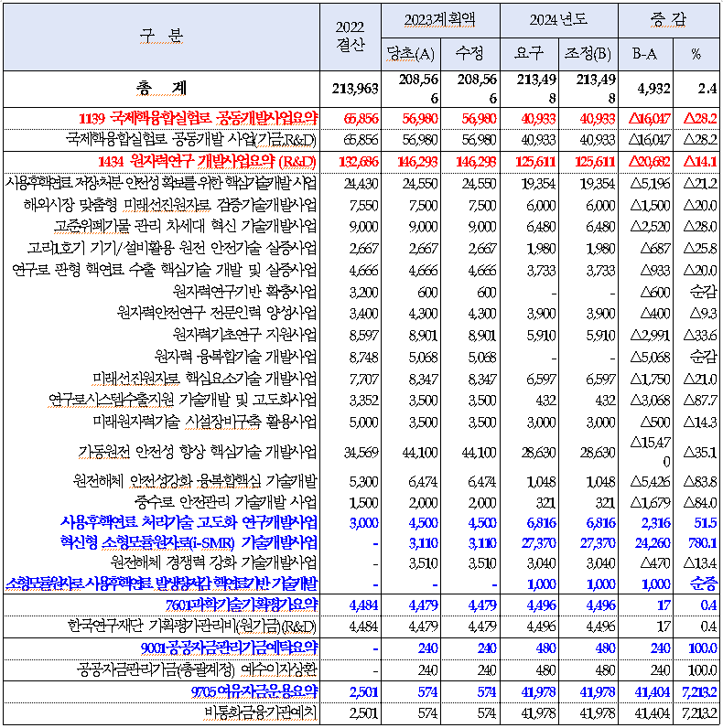Click the 총계 row label
Viewport: 723px width, 728px height.
pos(161,88)
